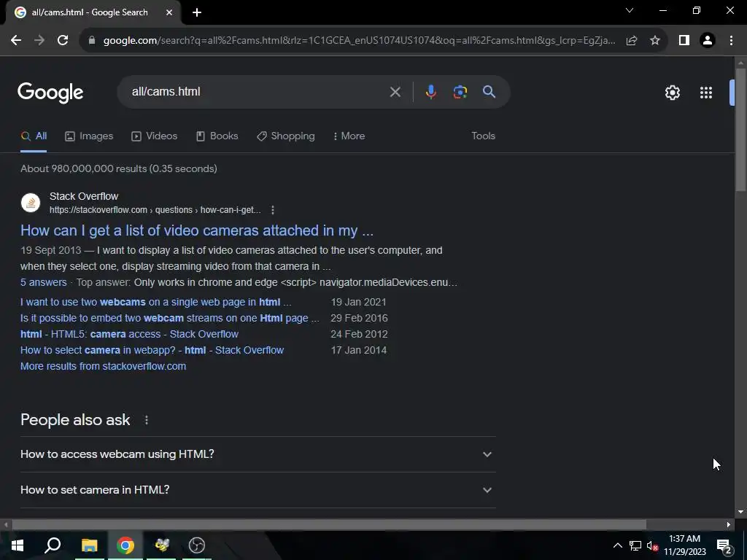Share this page from address bar
The width and height of the screenshot is (747, 560).
tap(632, 41)
